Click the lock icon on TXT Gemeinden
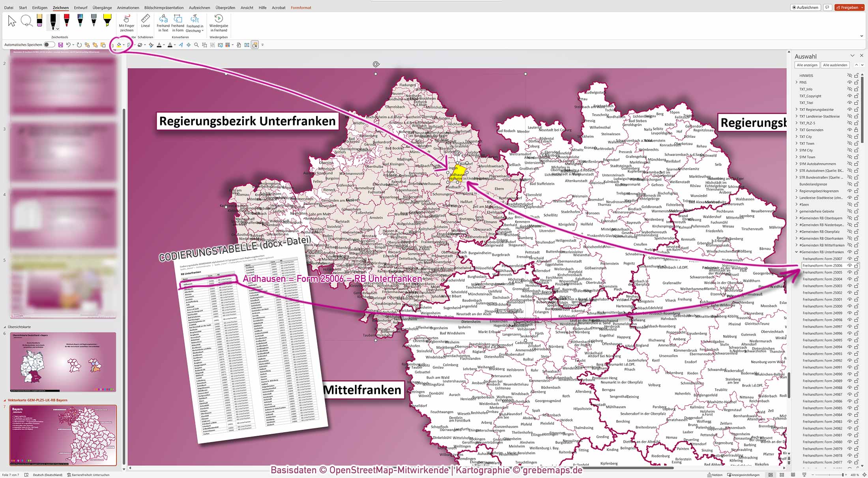Image resolution: width=868 pixels, height=478 pixels. pos(856,129)
